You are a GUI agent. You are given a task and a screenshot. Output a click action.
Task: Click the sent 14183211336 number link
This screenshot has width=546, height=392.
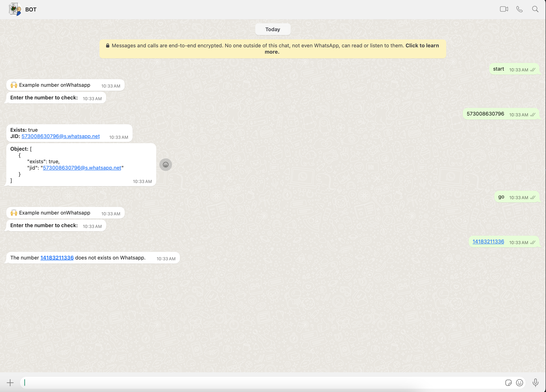[488, 242]
